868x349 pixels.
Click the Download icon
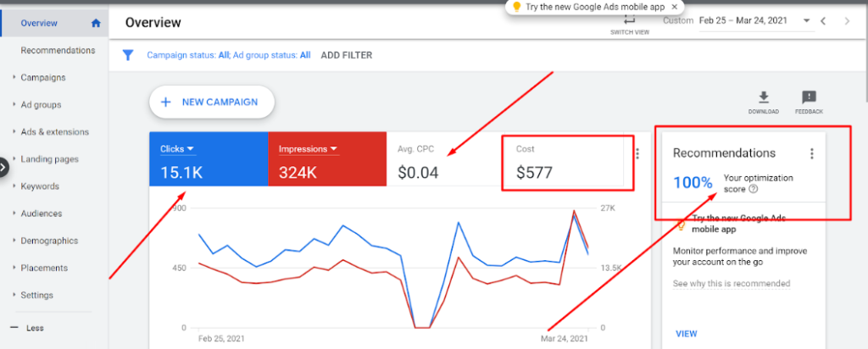point(763,98)
